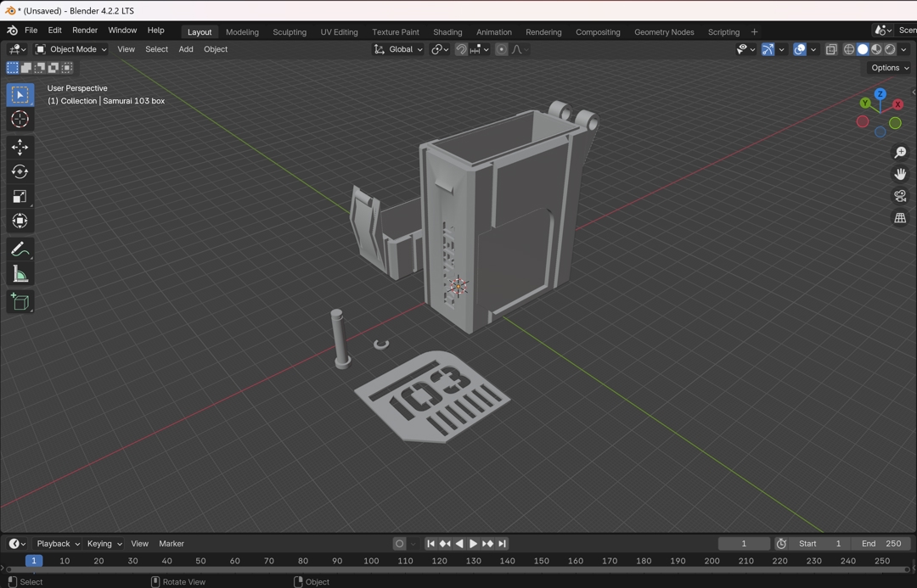This screenshot has width=917, height=588.
Task: Choose the Scale tool
Action: pyautogui.click(x=20, y=197)
